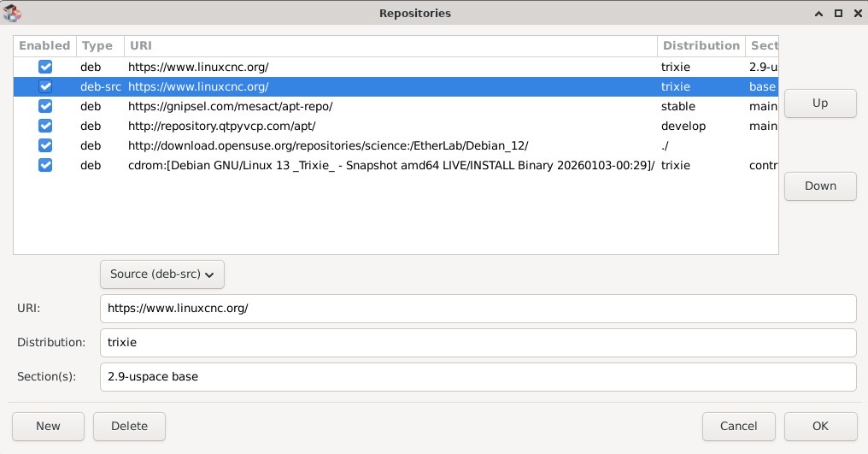Sort by the URI column header
Screen dimensions: 868x454
tap(390, 45)
